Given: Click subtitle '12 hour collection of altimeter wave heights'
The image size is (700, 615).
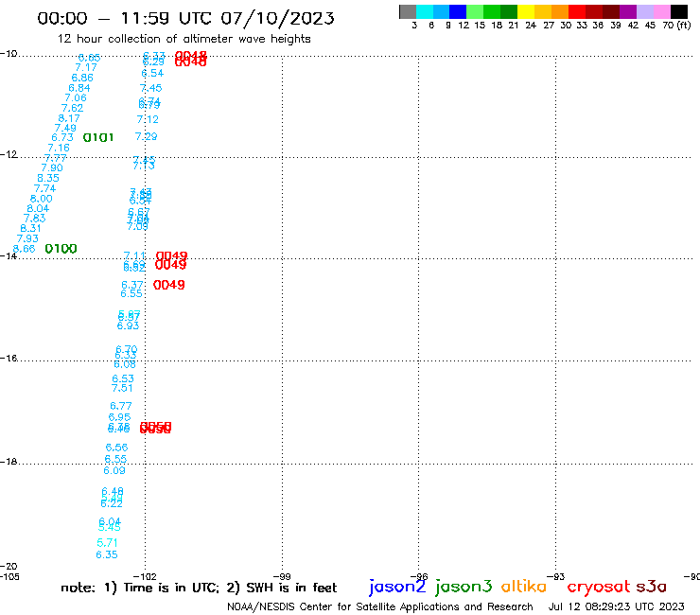Looking at the screenshot, I should coord(184,39).
